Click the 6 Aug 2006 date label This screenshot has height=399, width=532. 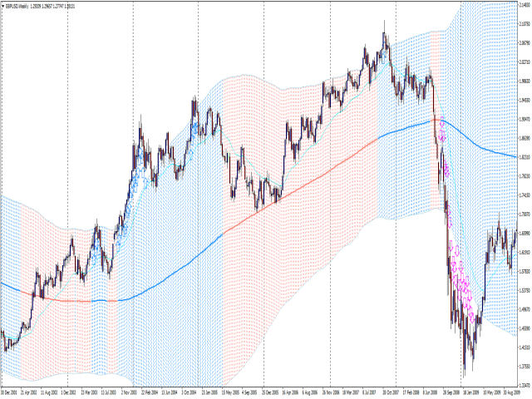(x=310, y=392)
